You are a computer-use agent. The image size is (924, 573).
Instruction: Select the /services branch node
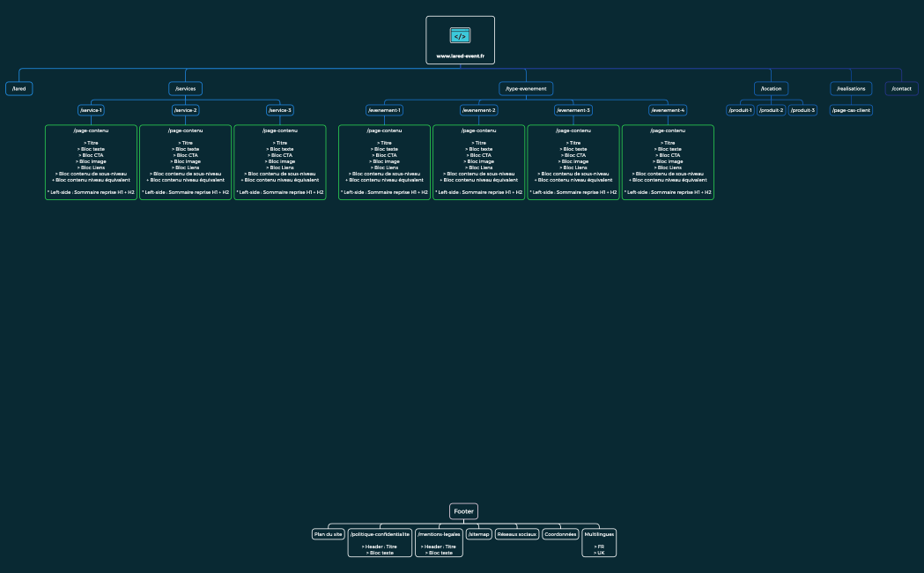point(185,88)
